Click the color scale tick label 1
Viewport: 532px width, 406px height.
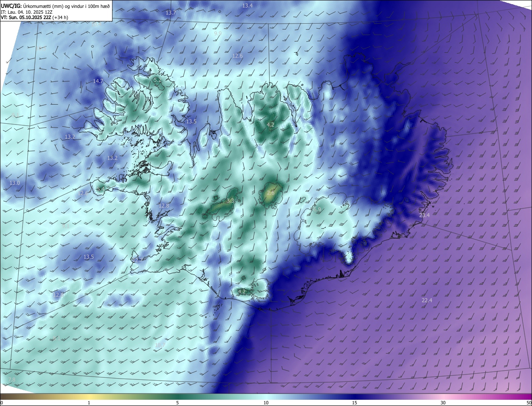89,403
